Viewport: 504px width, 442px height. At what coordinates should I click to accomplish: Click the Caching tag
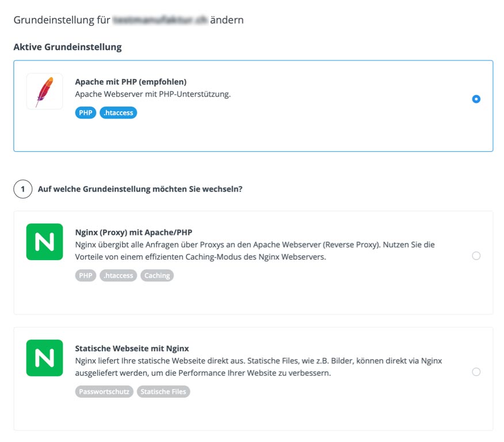pos(157,276)
